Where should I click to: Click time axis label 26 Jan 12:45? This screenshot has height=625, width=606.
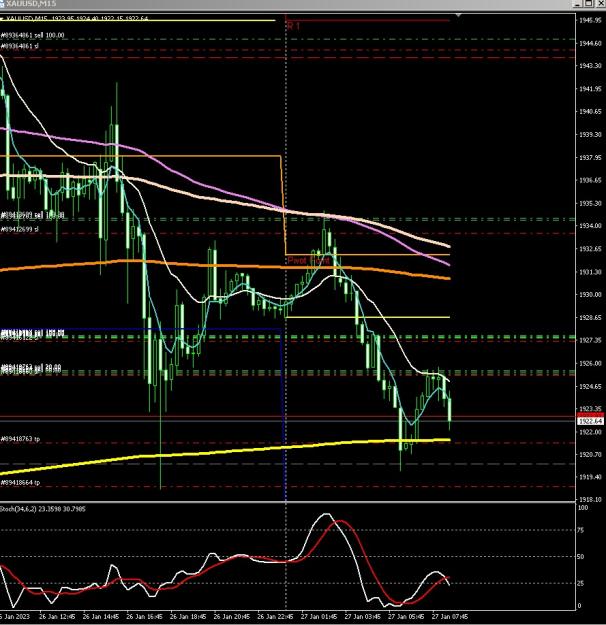57,617
